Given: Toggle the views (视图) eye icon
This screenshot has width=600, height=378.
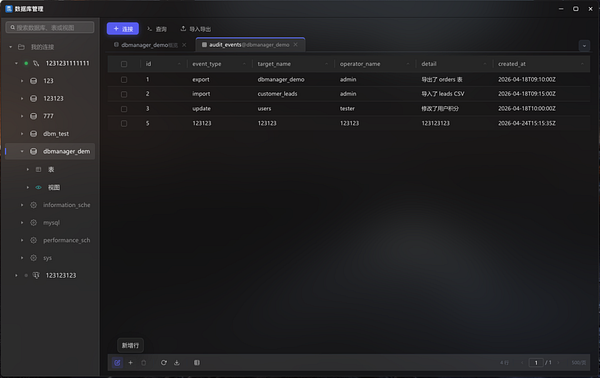Looking at the screenshot, I should [38, 187].
